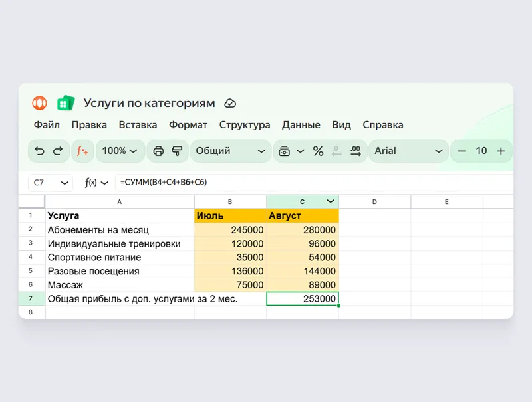Open column C header dropdown arrow

331,201
